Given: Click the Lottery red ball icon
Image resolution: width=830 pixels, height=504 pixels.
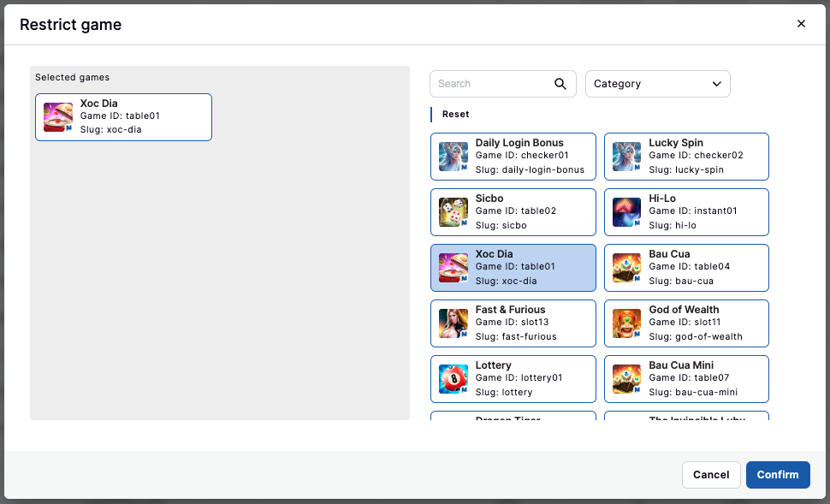Looking at the screenshot, I should (x=454, y=379).
